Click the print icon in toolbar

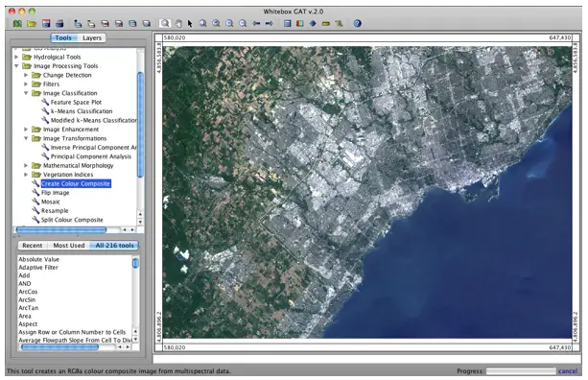pos(59,24)
